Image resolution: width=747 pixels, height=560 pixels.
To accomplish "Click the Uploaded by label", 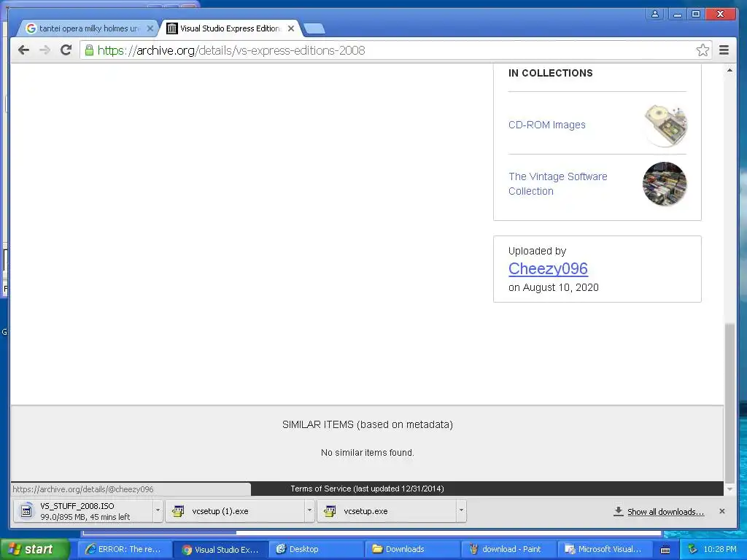I will (x=537, y=251).
